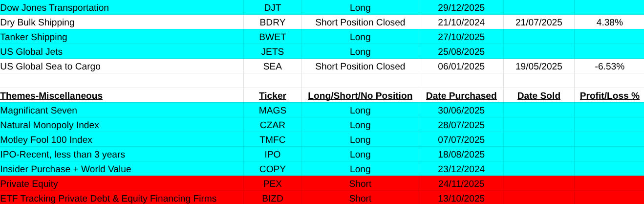644x204 pixels.
Task: Select the COPY ticker cell
Action: (x=273, y=169)
